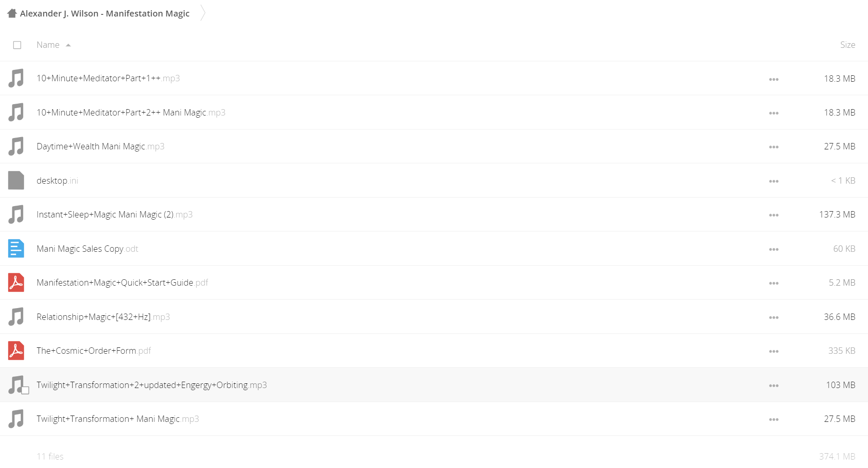This screenshot has height=468, width=868.
Task: Sort files by the Size column
Action: [x=847, y=45]
